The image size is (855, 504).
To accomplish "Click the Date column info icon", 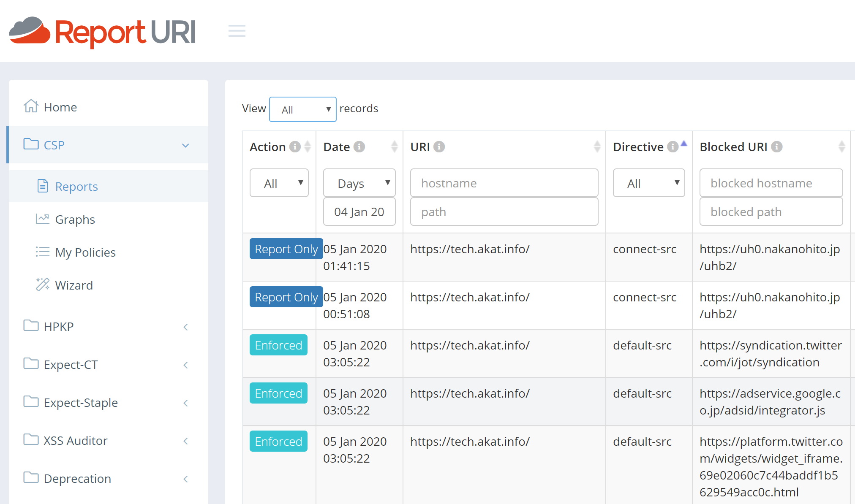I will [359, 146].
